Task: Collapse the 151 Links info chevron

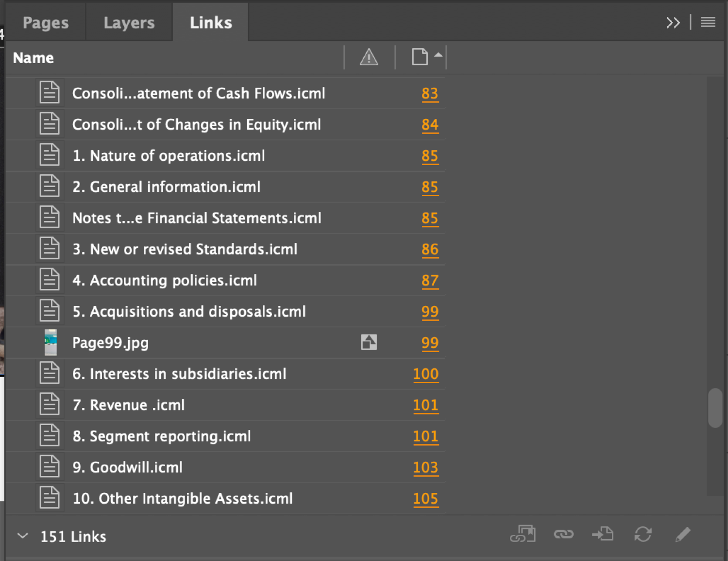Action: tap(22, 536)
